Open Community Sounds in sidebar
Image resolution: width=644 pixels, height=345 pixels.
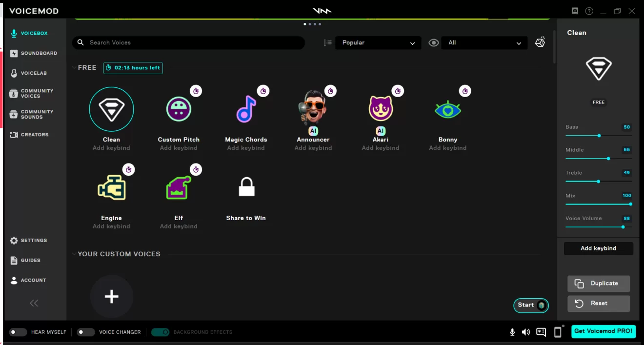click(32, 114)
